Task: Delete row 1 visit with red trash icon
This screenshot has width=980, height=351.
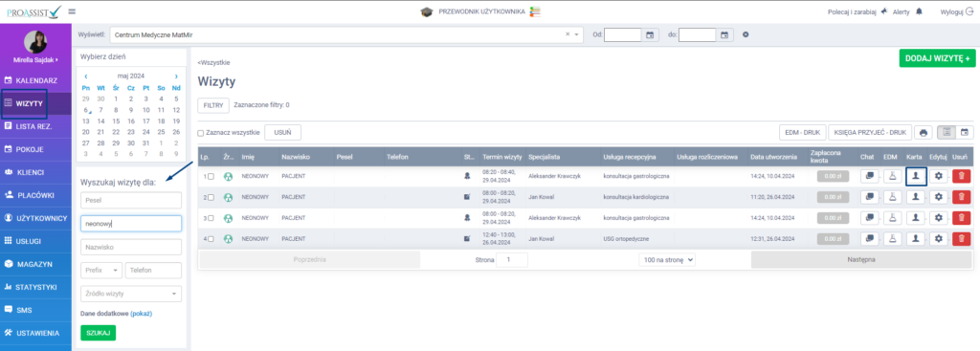Action: tap(961, 177)
